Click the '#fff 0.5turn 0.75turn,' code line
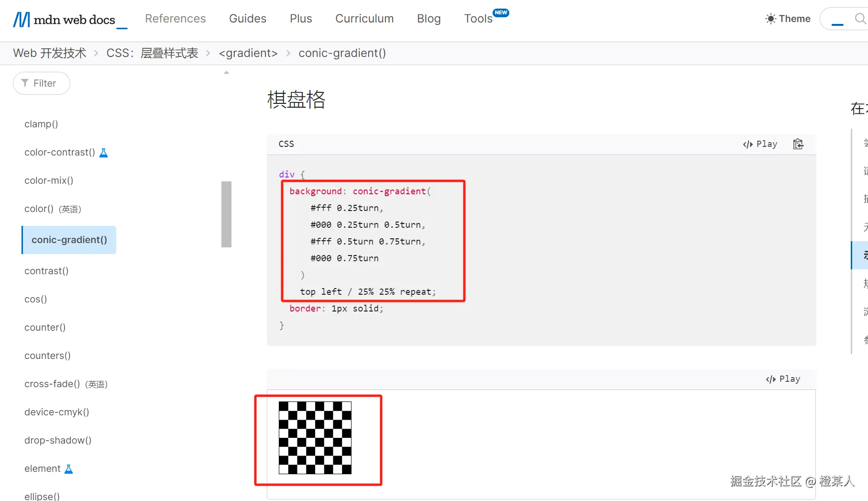Screen dimensions: 868x501 coord(368,242)
